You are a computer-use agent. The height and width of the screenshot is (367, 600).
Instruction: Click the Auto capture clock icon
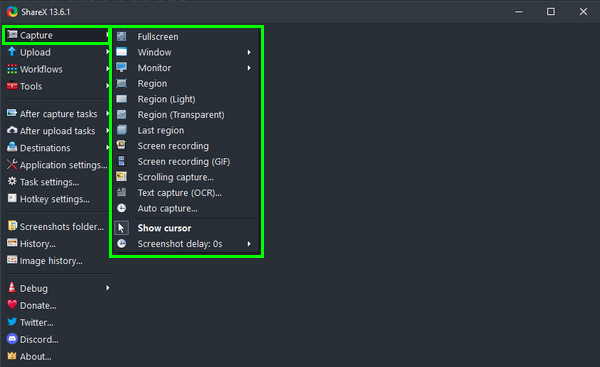122,208
